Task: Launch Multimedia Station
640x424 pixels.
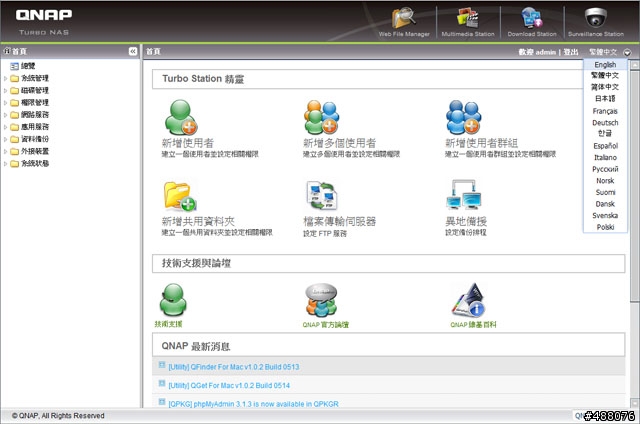Action: tap(468, 20)
